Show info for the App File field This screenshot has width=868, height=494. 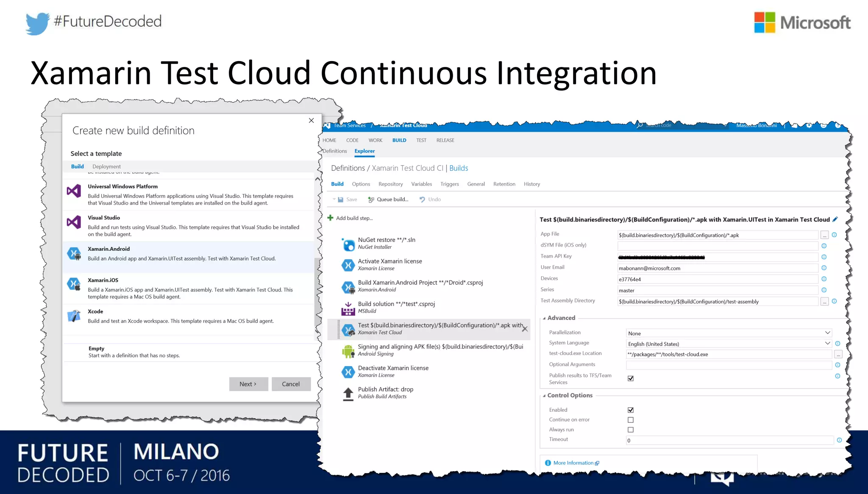[834, 235]
